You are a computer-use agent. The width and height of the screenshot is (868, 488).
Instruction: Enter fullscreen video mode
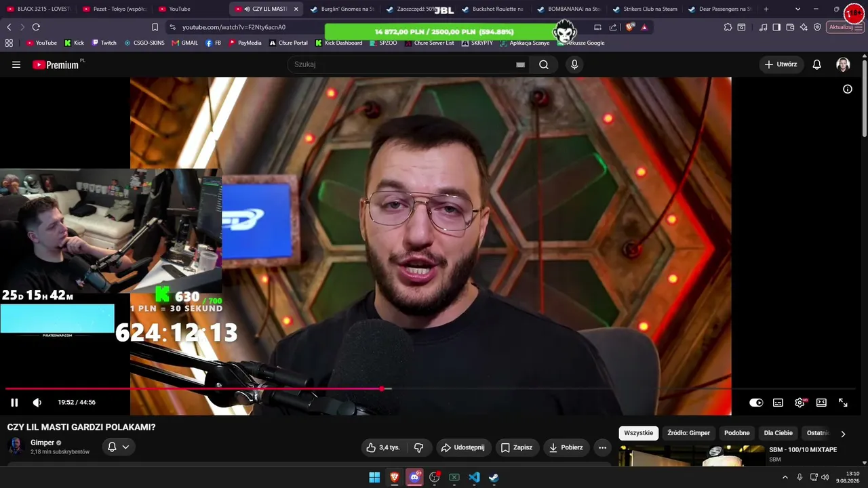pos(843,403)
